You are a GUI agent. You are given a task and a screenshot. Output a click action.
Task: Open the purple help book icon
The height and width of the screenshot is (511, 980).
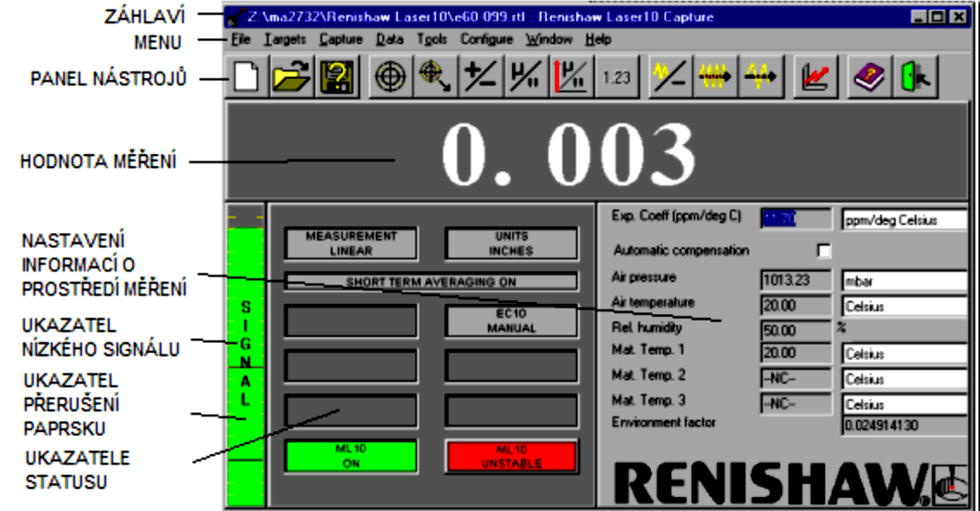(x=869, y=77)
